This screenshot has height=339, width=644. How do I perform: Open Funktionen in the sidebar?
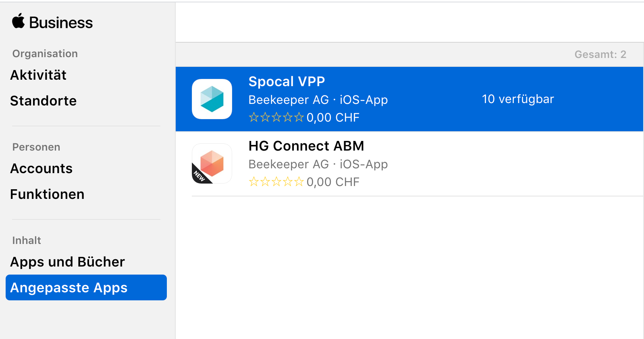coord(48,194)
